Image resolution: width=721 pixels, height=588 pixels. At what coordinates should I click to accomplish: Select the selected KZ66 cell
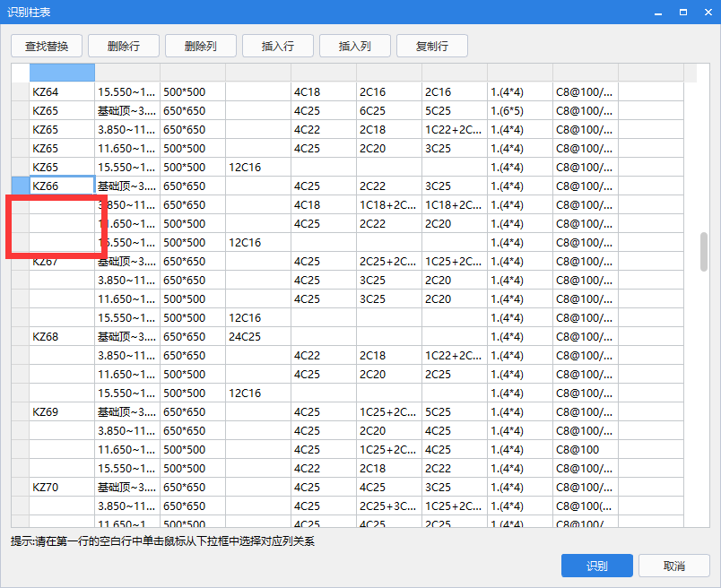click(62, 186)
